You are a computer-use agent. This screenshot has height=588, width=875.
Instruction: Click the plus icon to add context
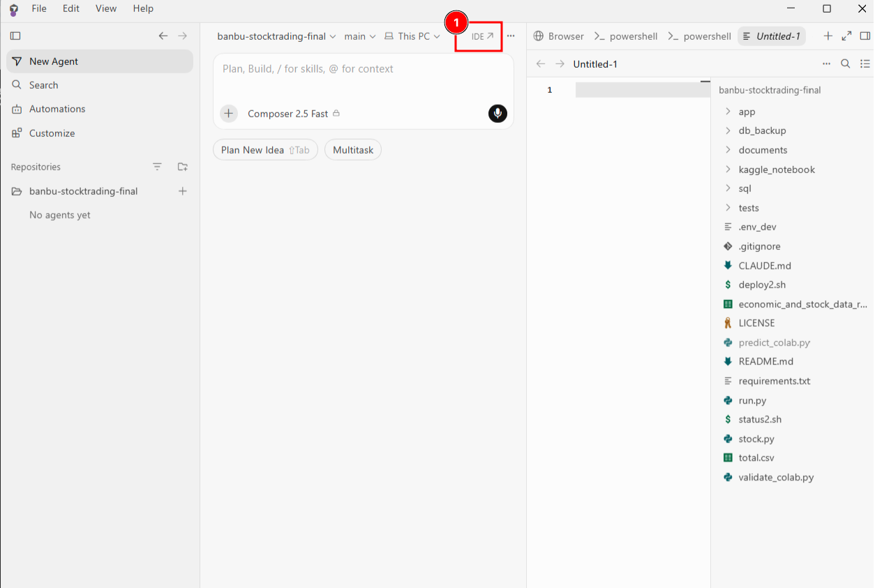point(229,114)
